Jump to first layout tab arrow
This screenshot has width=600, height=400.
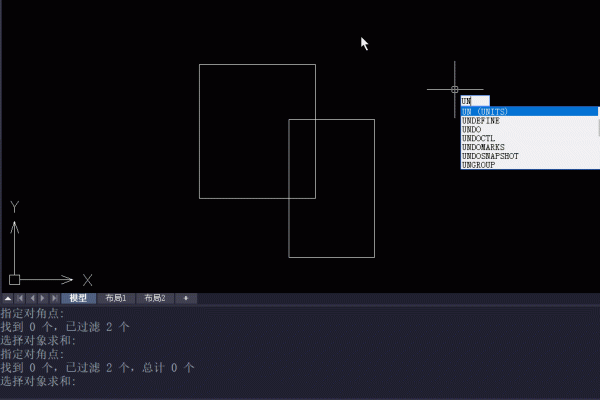pos(19,298)
